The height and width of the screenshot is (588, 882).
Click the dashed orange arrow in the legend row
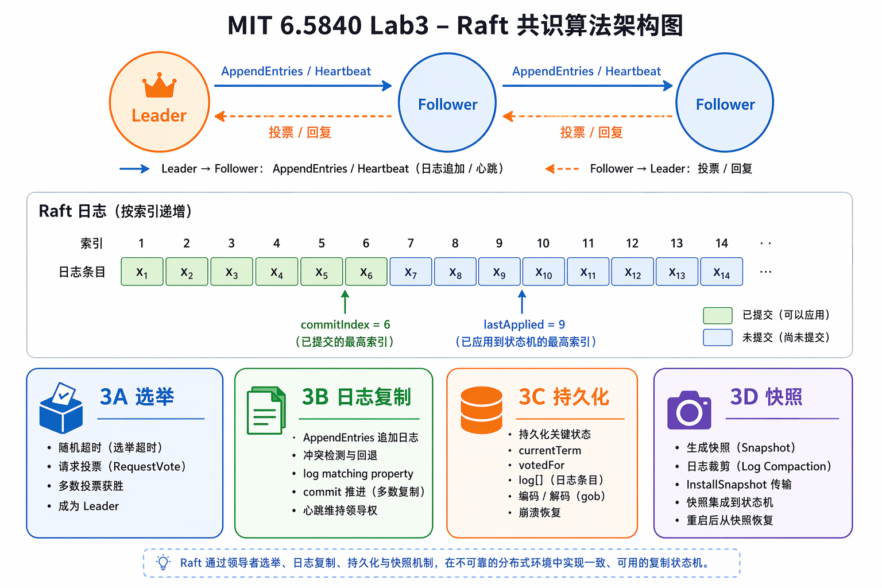click(x=562, y=169)
